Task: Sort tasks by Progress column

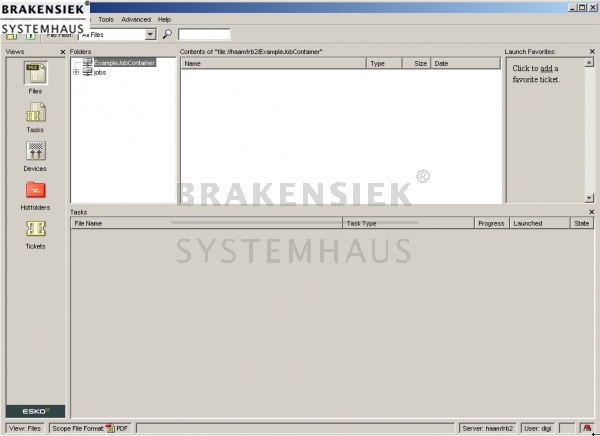Action: click(492, 223)
